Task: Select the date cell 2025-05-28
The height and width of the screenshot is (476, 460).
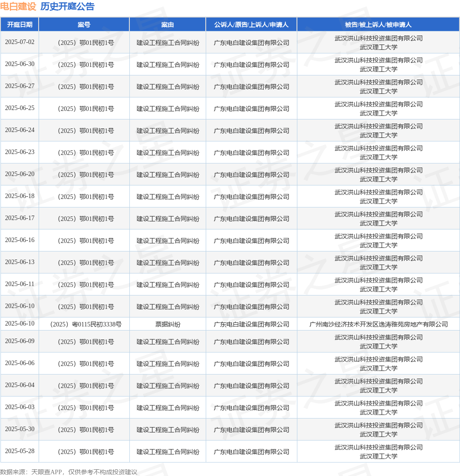Action: click(x=20, y=451)
